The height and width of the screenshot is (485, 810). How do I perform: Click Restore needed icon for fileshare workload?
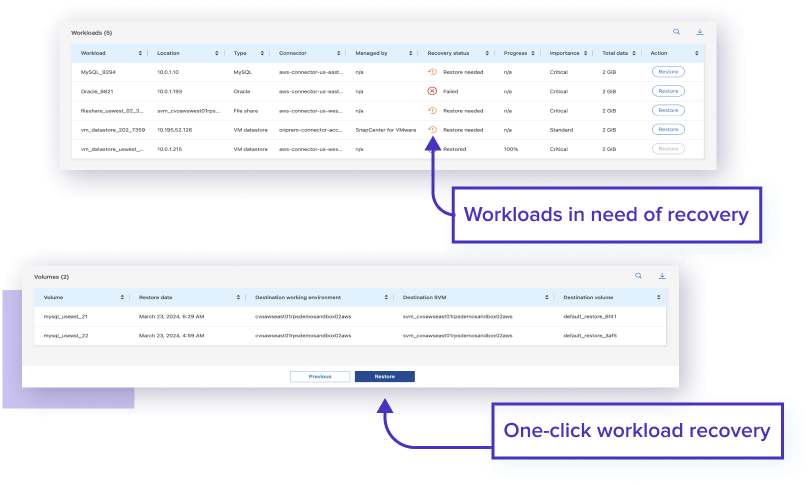(x=432, y=110)
